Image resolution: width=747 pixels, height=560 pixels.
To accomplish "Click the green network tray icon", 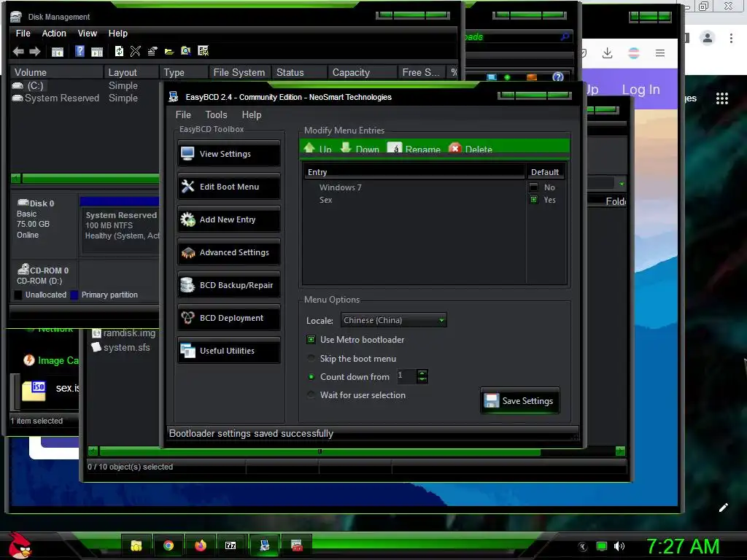I will (x=602, y=546).
